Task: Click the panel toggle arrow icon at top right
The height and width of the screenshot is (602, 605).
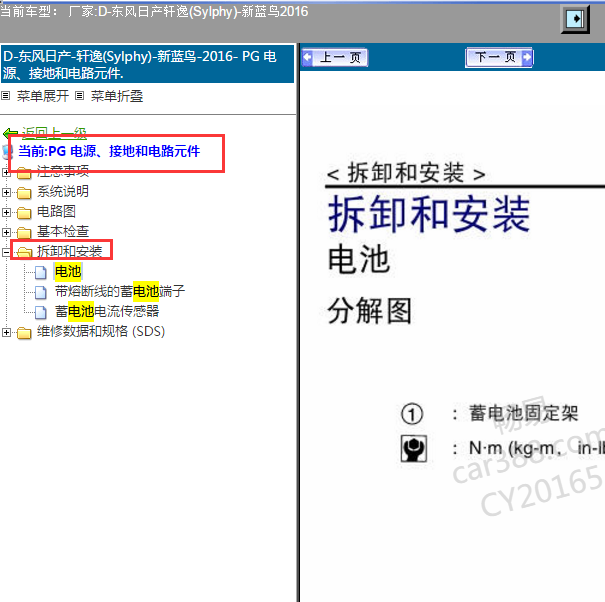Action: click(x=575, y=19)
